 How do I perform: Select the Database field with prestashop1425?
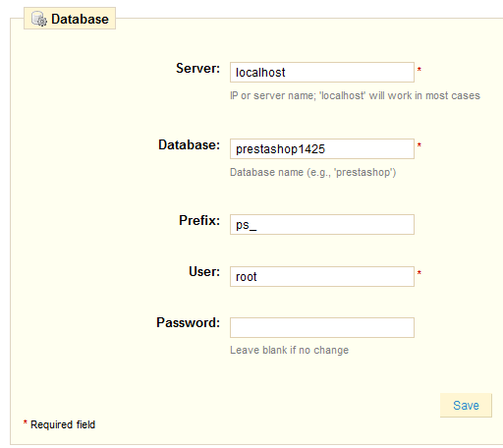coord(322,148)
